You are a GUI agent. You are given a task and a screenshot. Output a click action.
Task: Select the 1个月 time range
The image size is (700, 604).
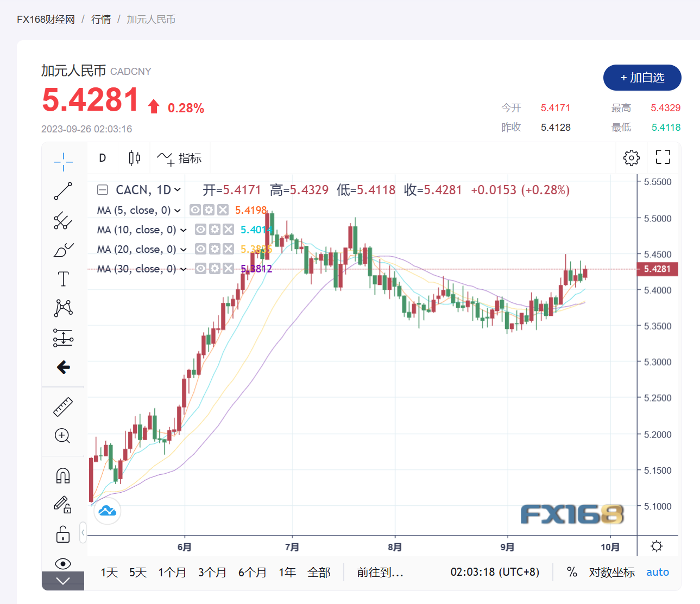172,572
